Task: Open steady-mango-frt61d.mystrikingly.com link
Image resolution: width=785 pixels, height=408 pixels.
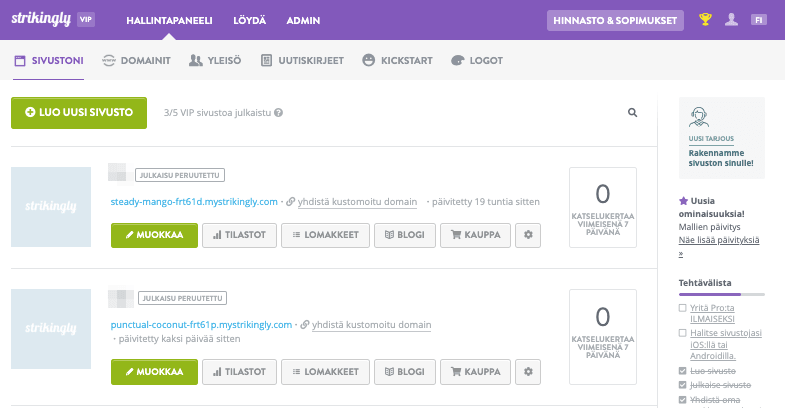Action: 194,202
